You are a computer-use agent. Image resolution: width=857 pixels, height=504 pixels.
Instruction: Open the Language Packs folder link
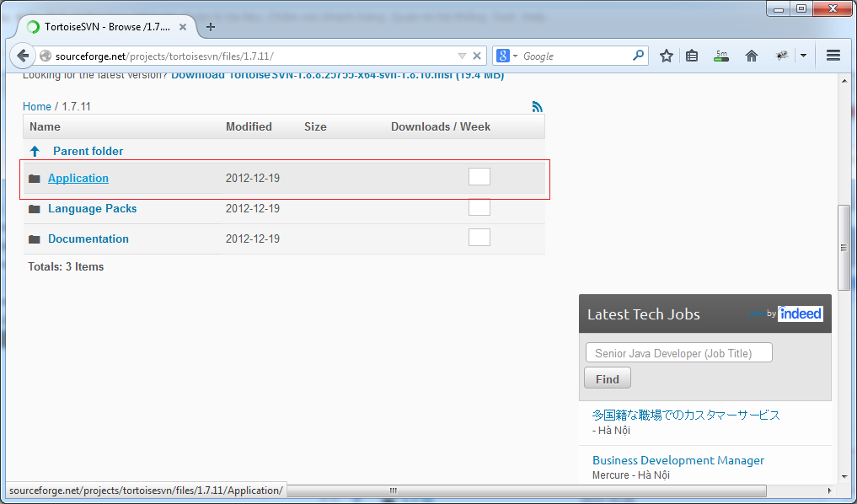[x=93, y=209]
